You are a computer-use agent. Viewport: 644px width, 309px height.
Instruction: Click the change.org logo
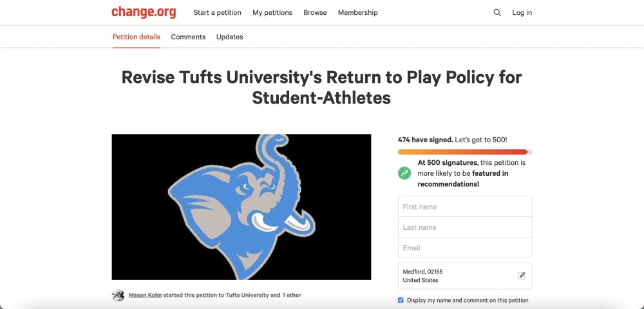coord(143,12)
